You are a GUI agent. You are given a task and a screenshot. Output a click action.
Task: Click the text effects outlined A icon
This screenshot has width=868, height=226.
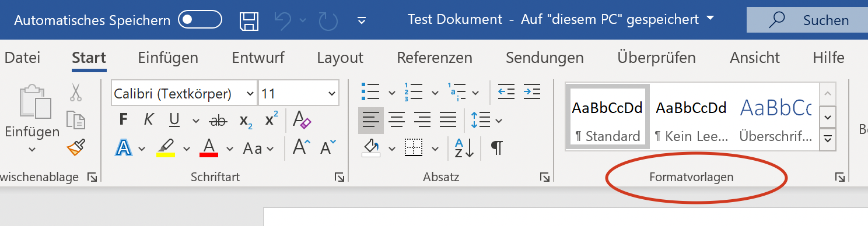[x=124, y=147]
